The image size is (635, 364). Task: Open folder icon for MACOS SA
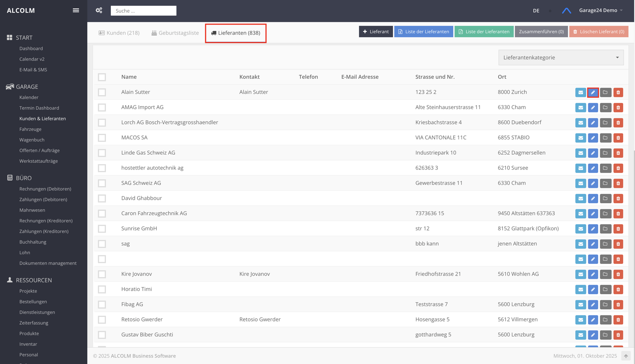point(605,138)
